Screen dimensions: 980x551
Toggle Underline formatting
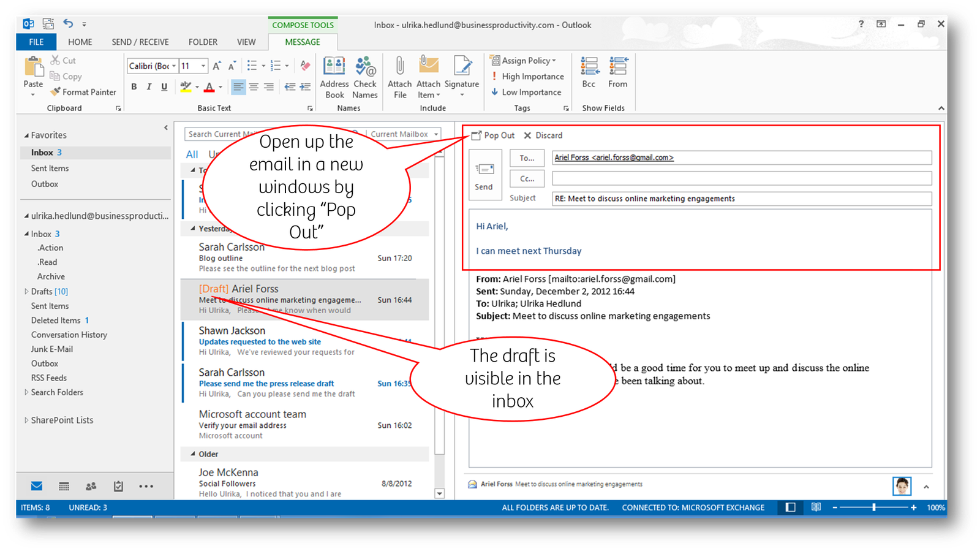tap(164, 87)
